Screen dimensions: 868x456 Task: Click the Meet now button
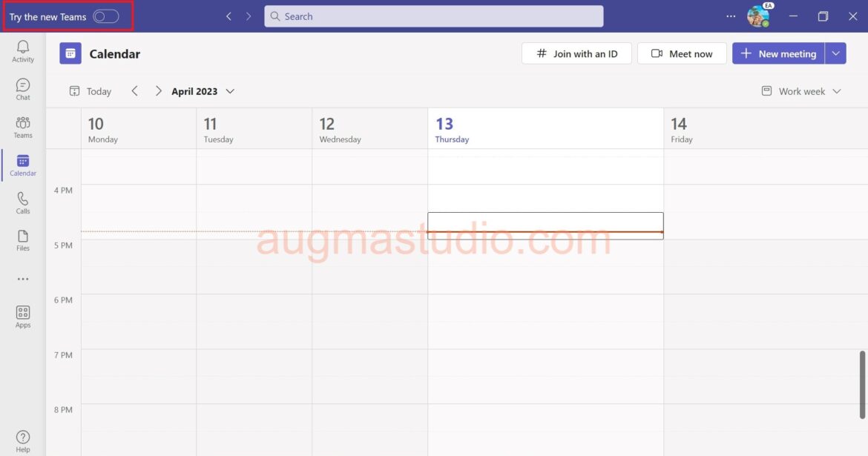(681, 53)
